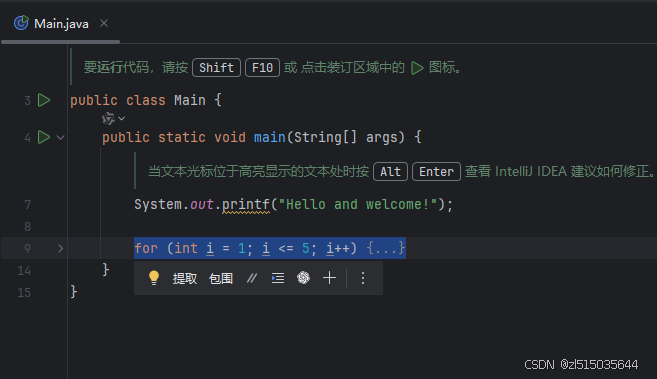The height and width of the screenshot is (379, 657).
Task: Click the Enter key hint in the tip
Action: pyautogui.click(x=436, y=172)
